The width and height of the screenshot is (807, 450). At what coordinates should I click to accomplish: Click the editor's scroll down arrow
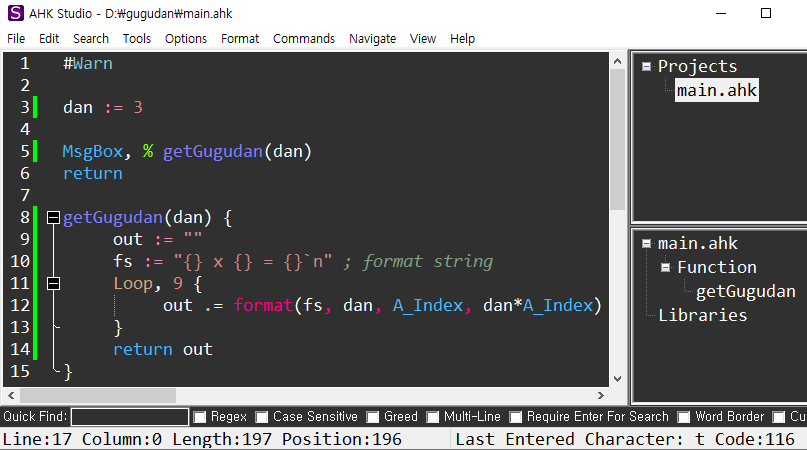[617, 378]
